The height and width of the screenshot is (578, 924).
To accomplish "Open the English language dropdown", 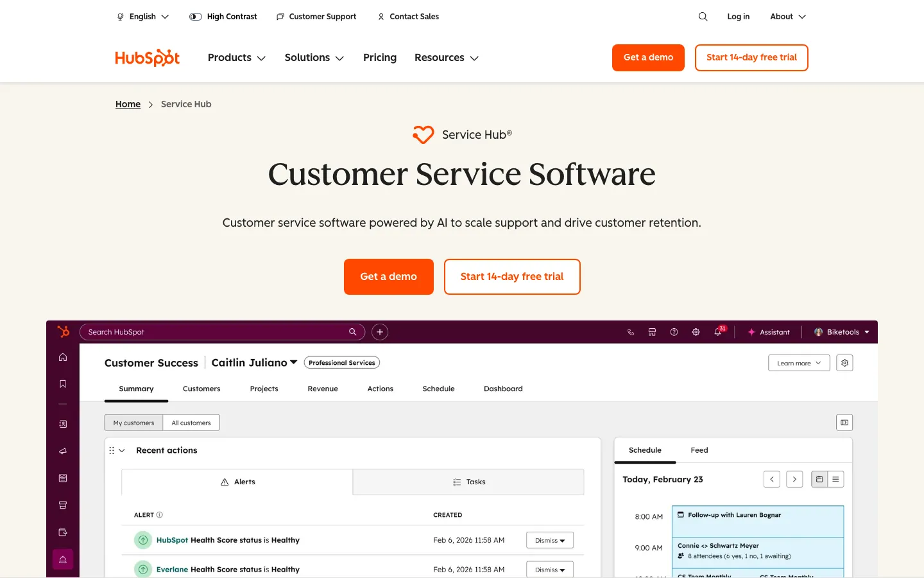I will [x=142, y=17].
